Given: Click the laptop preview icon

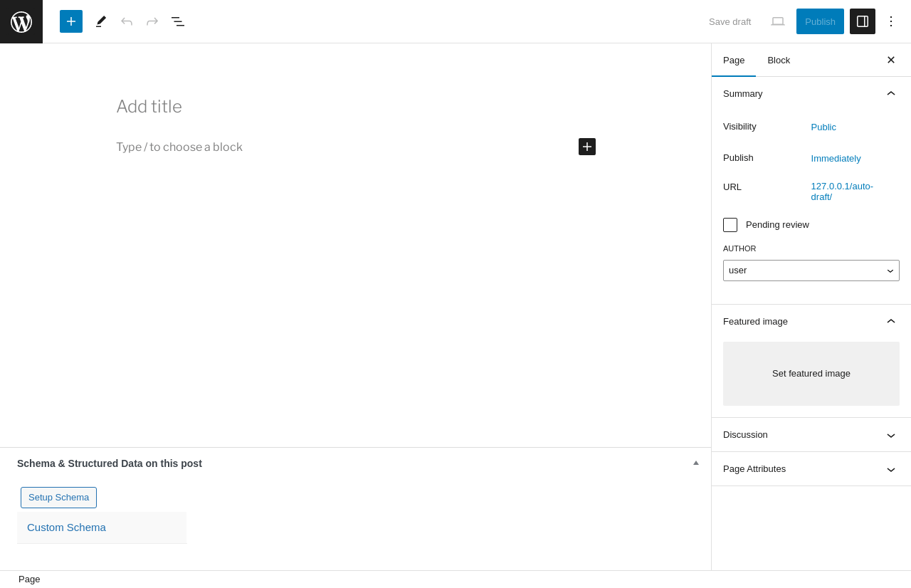Looking at the screenshot, I should tap(778, 21).
